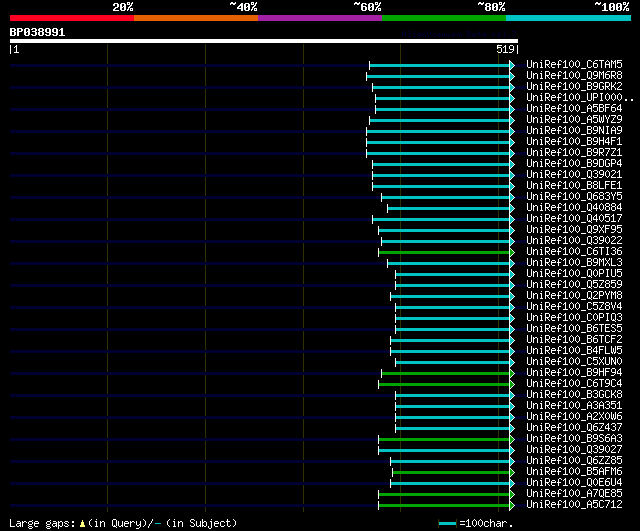Image resolution: width=640 pixels, height=531 pixels.
Task: Select the UniRef100_Q40517 label
Action: pos(574,219)
